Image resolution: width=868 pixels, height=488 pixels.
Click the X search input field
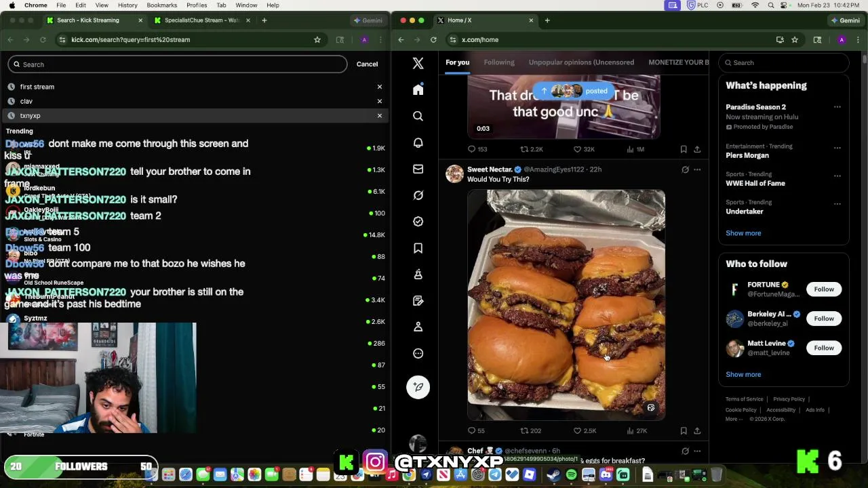[x=784, y=62]
